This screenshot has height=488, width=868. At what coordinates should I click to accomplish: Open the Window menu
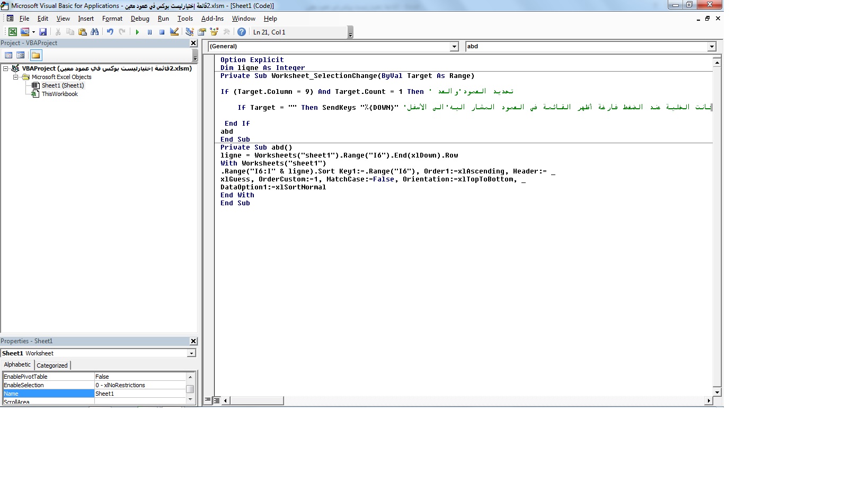(x=244, y=19)
